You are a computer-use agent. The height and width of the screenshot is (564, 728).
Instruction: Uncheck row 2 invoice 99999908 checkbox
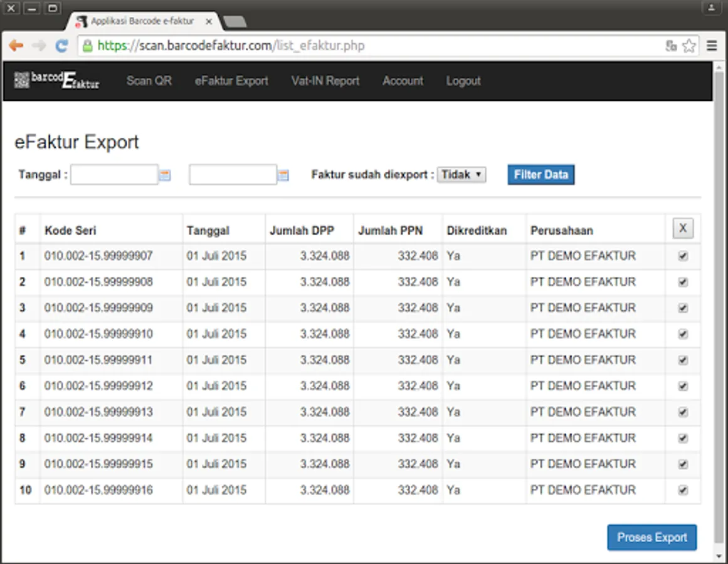click(683, 282)
